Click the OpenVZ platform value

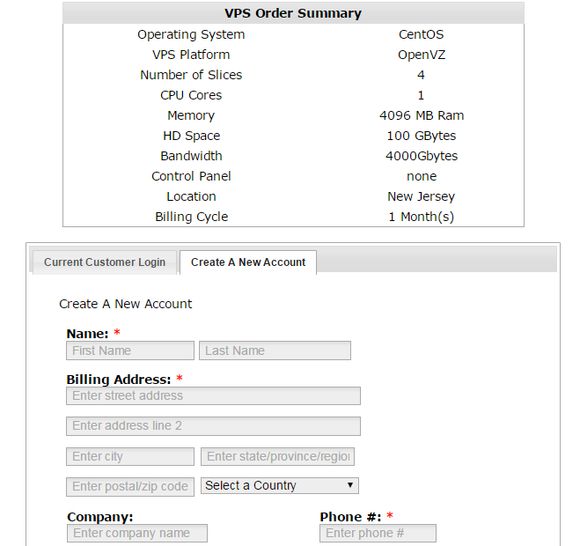[x=421, y=55]
